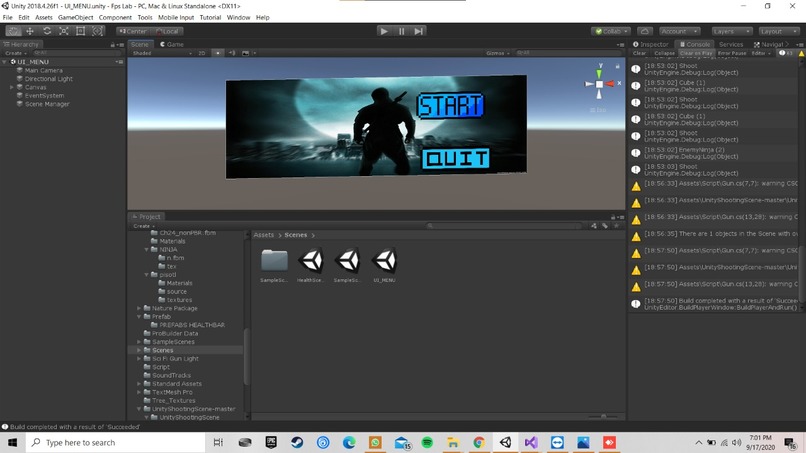806x453 pixels.
Task: Click Assets in the Project breadcrumb
Action: [264, 235]
